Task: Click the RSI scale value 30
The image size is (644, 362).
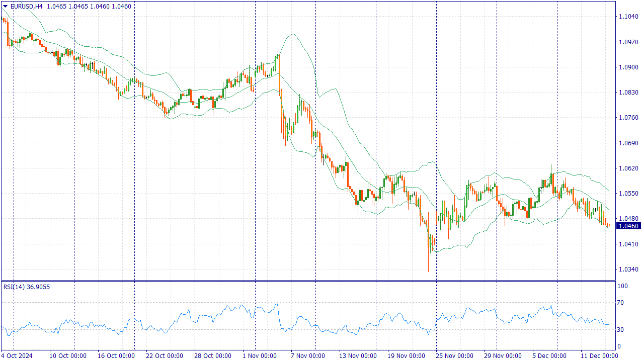Action: tap(621, 330)
